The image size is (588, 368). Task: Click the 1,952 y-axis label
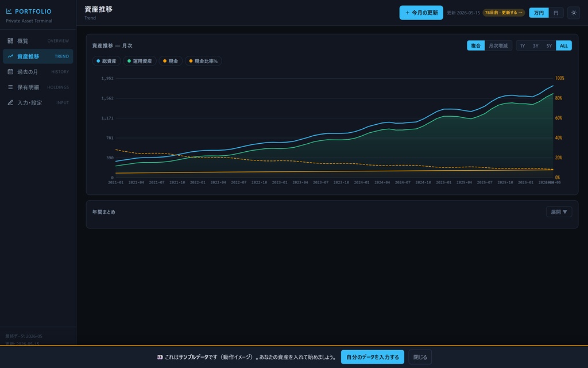[107, 78]
